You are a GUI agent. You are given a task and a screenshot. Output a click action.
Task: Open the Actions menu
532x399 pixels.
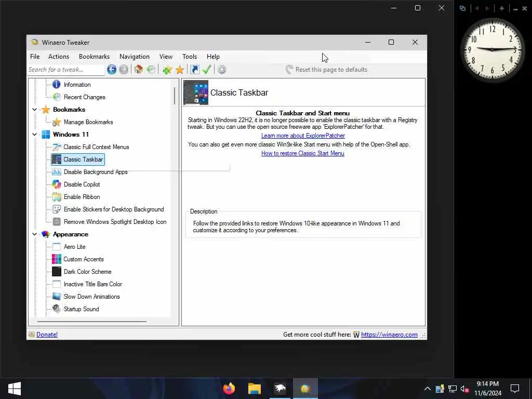(x=59, y=57)
